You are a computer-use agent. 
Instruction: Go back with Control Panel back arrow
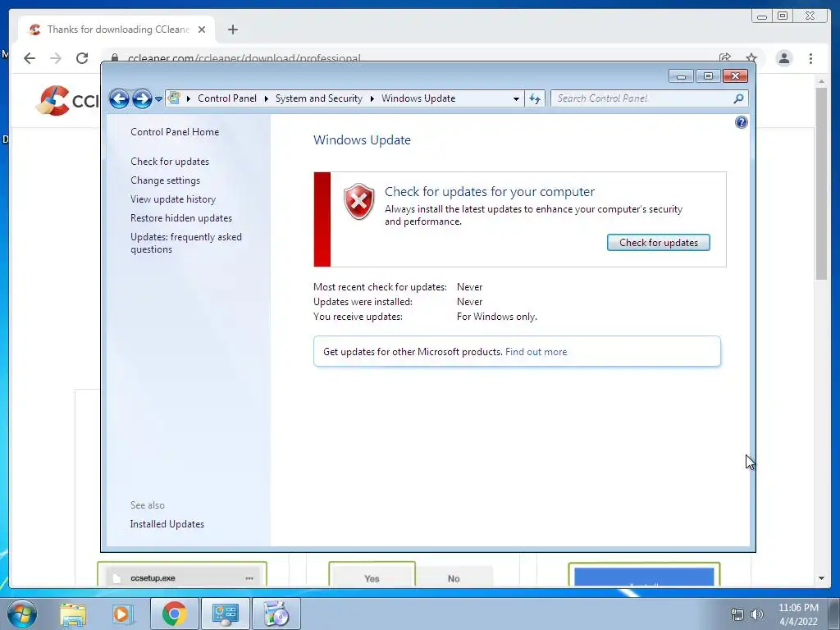119,98
